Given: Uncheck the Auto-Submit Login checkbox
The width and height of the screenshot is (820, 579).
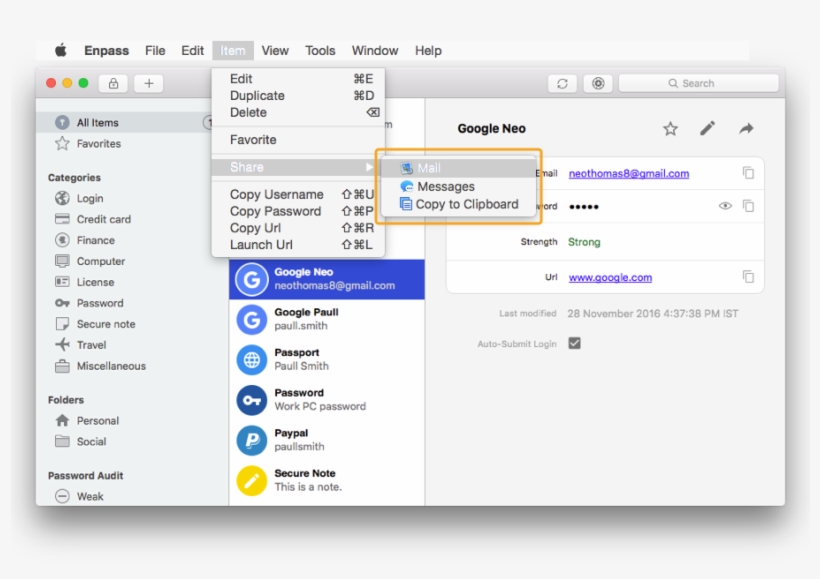Looking at the screenshot, I should tap(574, 342).
